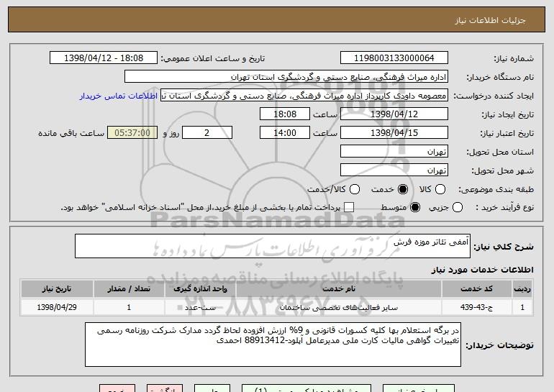Click the buyer notes text area

[273, 345]
